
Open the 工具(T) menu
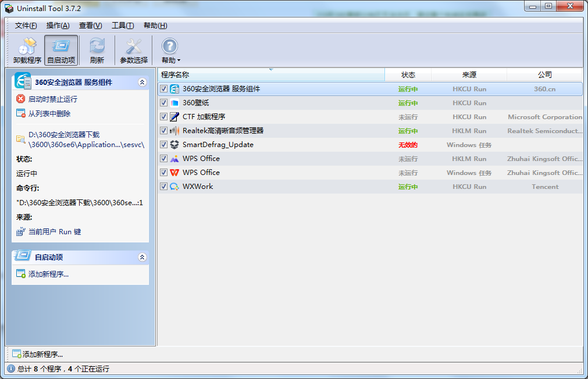coord(123,26)
